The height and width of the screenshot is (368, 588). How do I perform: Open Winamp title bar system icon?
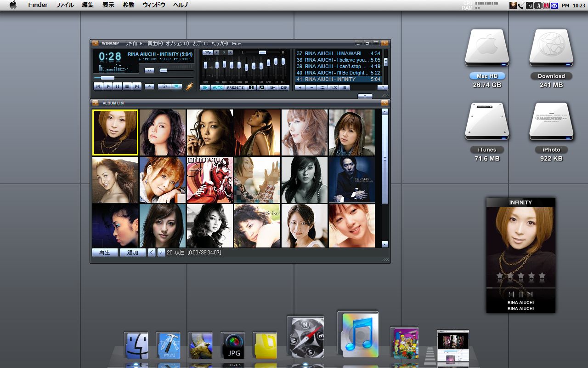[x=96, y=43]
